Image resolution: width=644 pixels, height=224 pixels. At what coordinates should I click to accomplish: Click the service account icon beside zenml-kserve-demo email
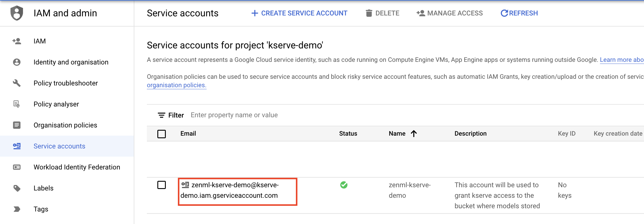pyautogui.click(x=185, y=185)
